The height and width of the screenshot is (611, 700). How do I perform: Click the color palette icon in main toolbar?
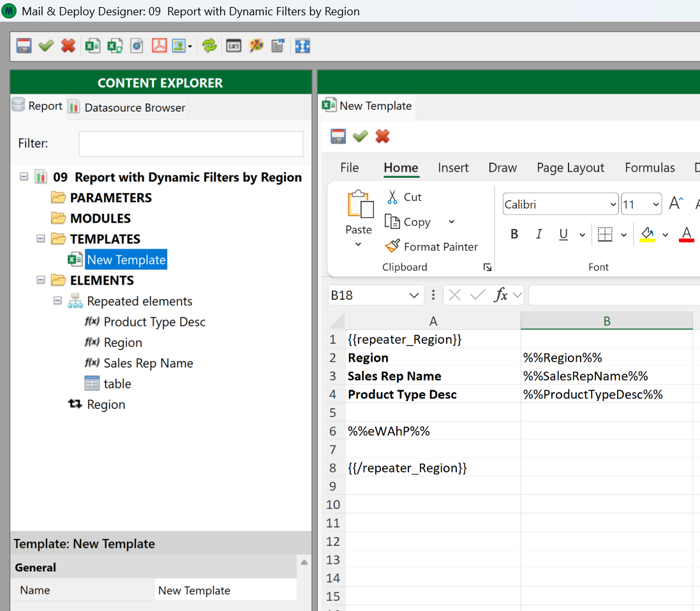click(257, 46)
